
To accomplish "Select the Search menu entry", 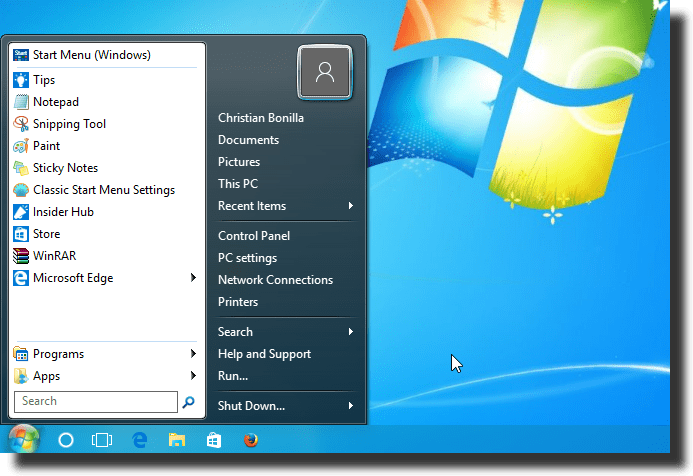I will 235,332.
